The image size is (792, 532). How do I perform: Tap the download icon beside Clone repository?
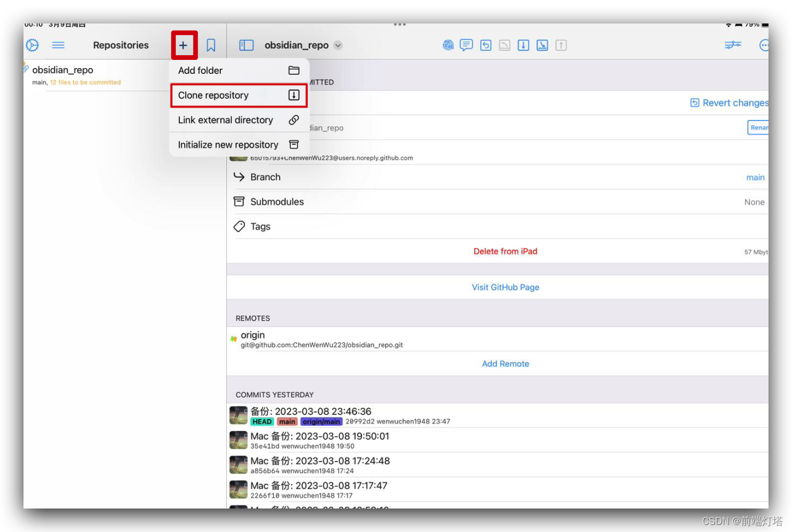coord(294,95)
